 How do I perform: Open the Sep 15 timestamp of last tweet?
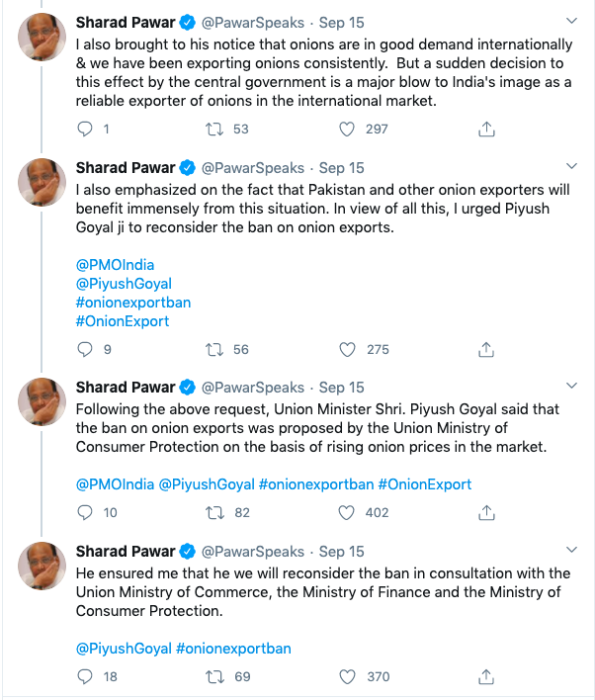[342, 552]
